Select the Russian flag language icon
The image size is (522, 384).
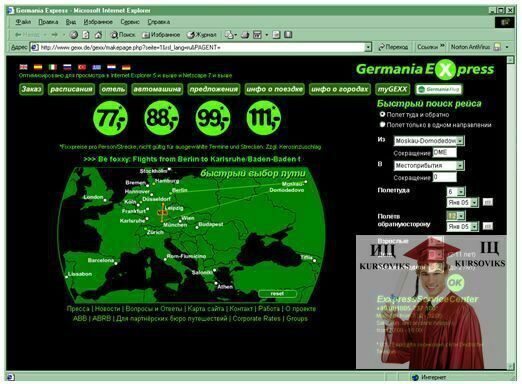point(67,67)
